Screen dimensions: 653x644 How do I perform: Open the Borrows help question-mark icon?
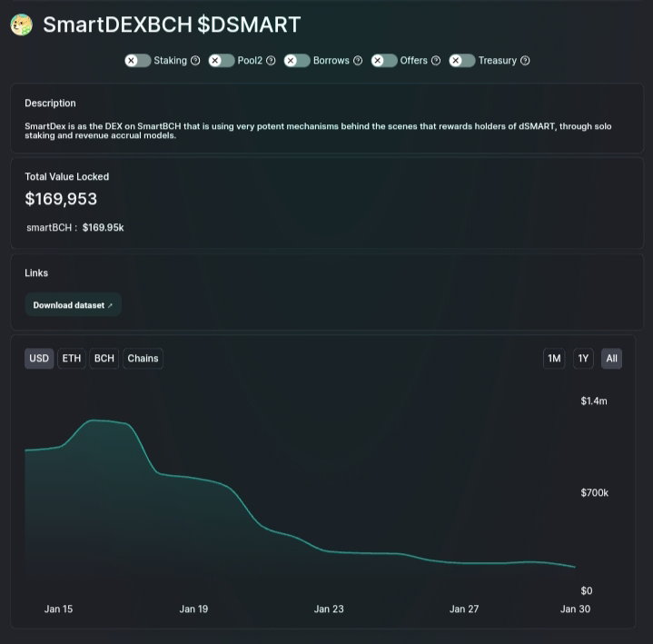click(358, 60)
